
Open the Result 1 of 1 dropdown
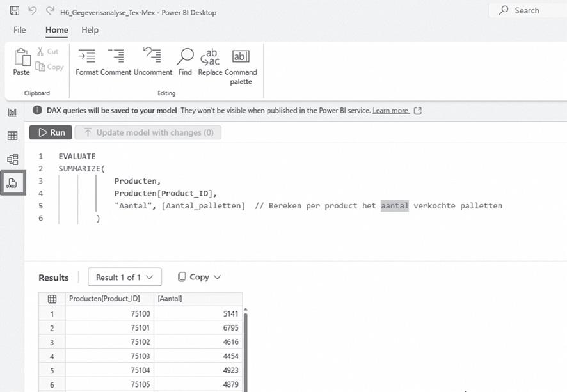point(125,278)
